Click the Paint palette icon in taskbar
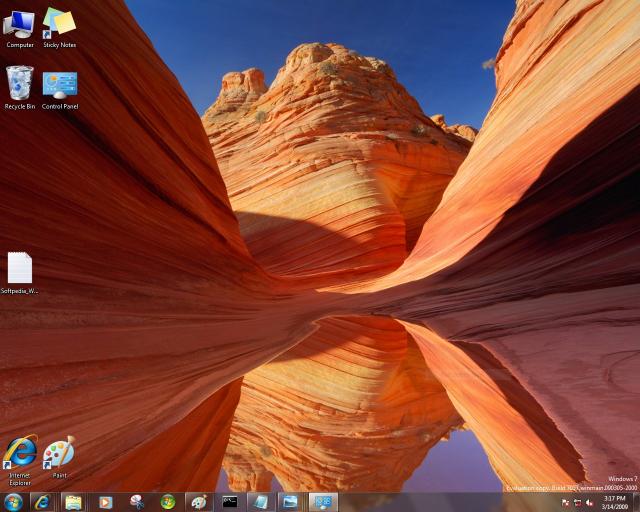This screenshot has width=640, height=512. pos(199,502)
